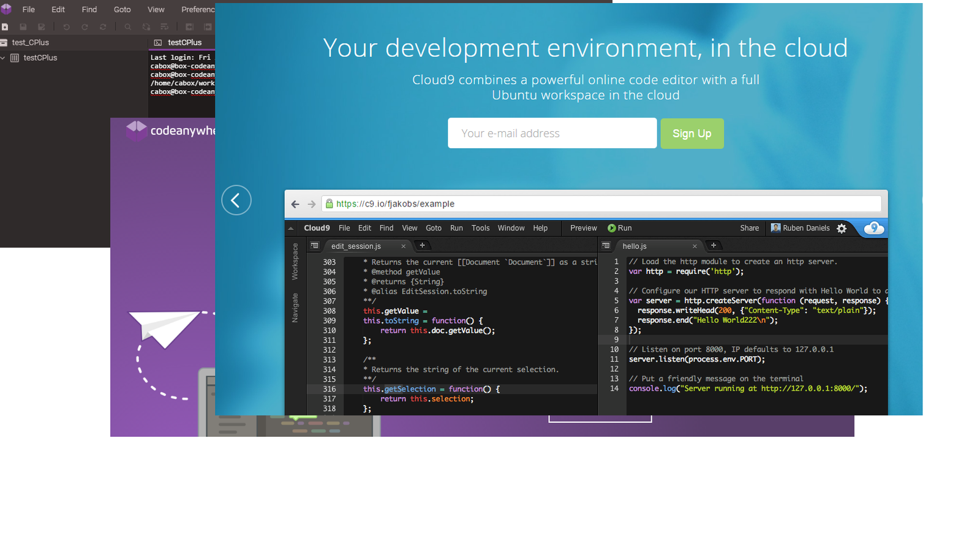Click the Share button in Cloud9
The height and width of the screenshot is (549, 980).
[x=750, y=228]
